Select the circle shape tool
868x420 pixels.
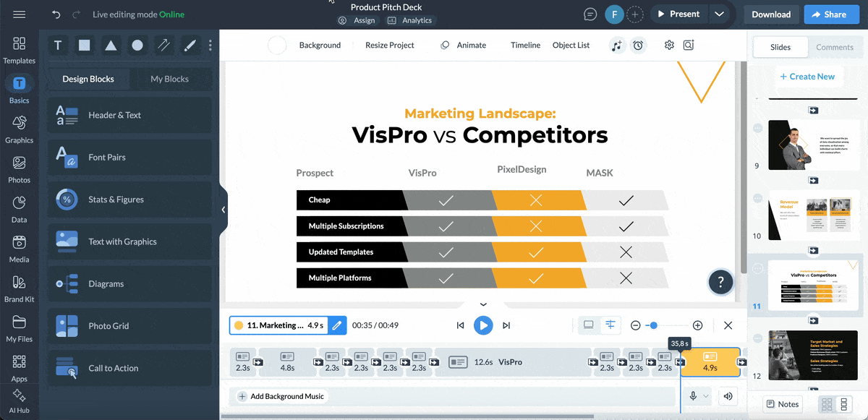(x=137, y=46)
